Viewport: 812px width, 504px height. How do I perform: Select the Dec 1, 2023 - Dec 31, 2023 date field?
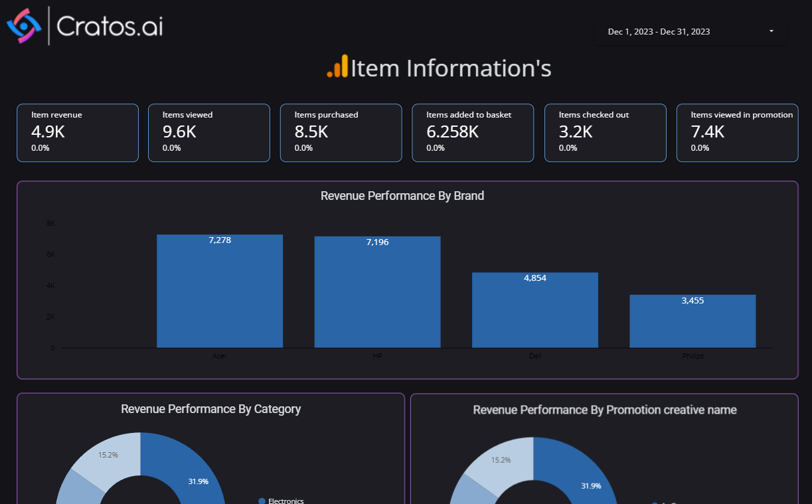(x=690, y=31)
